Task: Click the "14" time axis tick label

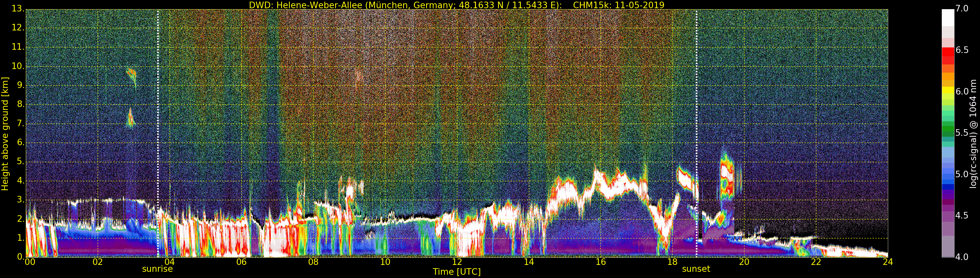Action: (529, 262)
